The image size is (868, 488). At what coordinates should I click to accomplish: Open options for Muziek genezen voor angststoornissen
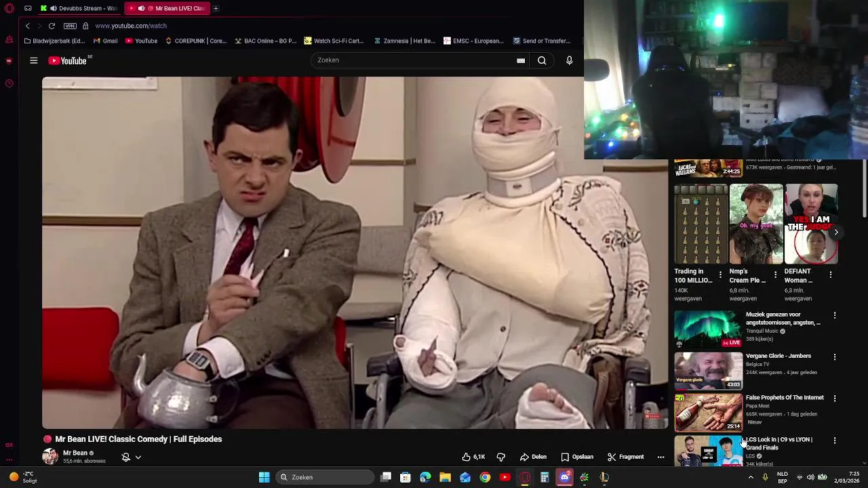(x=835, y=315)
